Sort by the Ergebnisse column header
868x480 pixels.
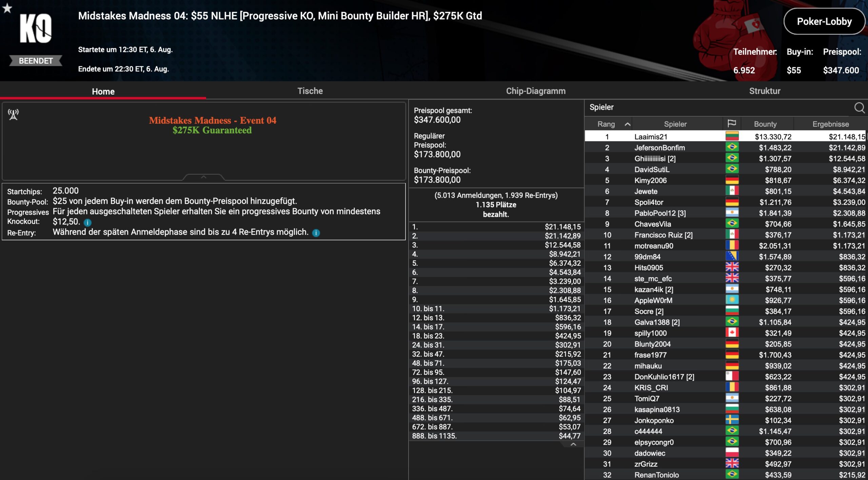pos(830,124)
